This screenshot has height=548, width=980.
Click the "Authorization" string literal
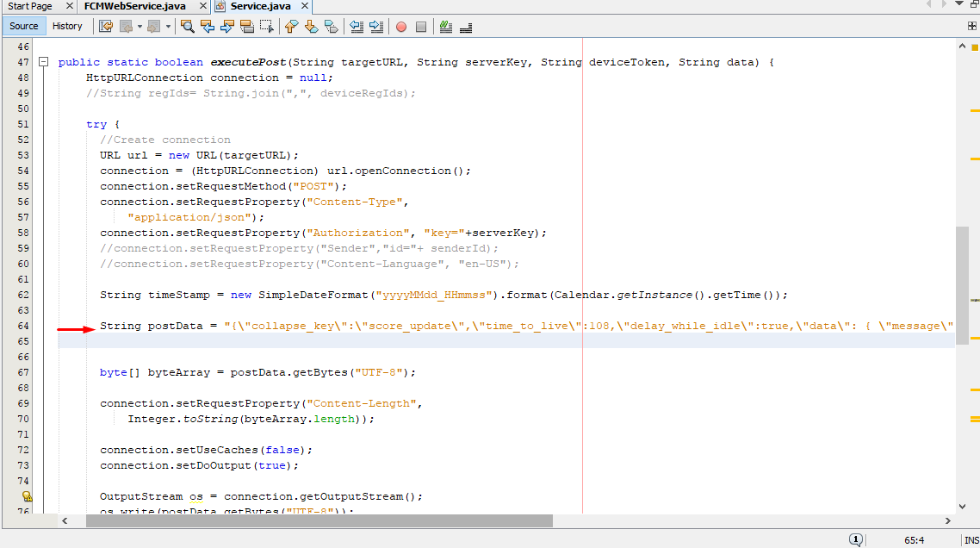coord(358,233)
